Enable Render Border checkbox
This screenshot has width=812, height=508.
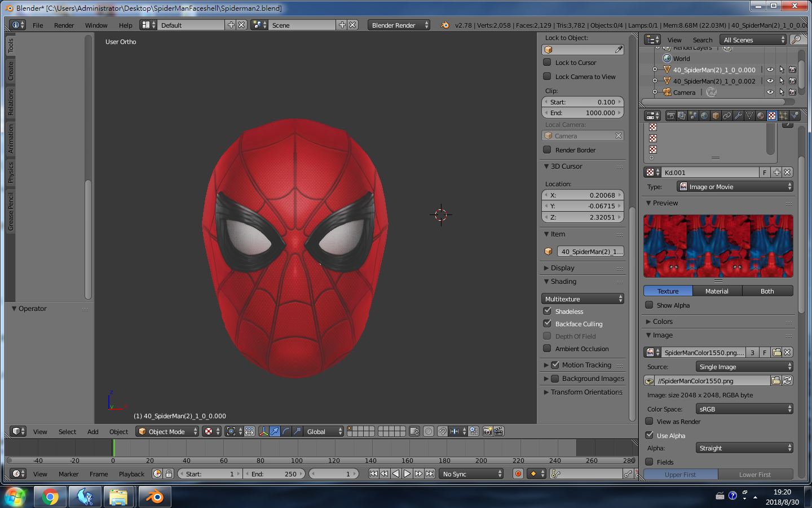tap(547, 150)
